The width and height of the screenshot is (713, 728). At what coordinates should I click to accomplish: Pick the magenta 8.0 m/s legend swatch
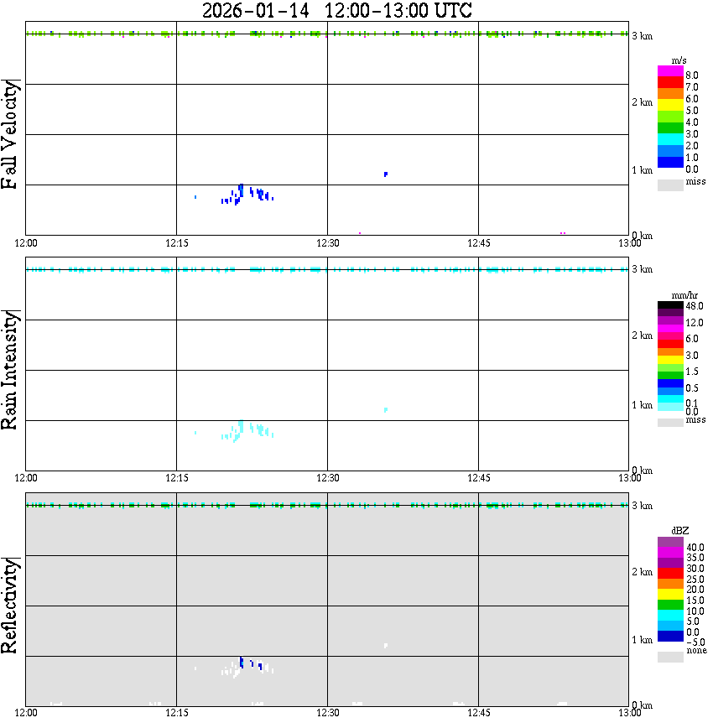(670, 70)
